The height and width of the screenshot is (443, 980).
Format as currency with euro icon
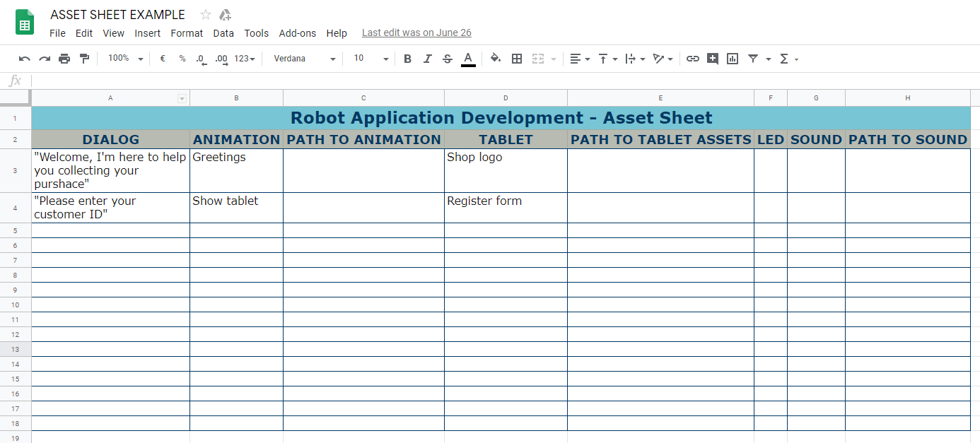click(x=163, y=59)
